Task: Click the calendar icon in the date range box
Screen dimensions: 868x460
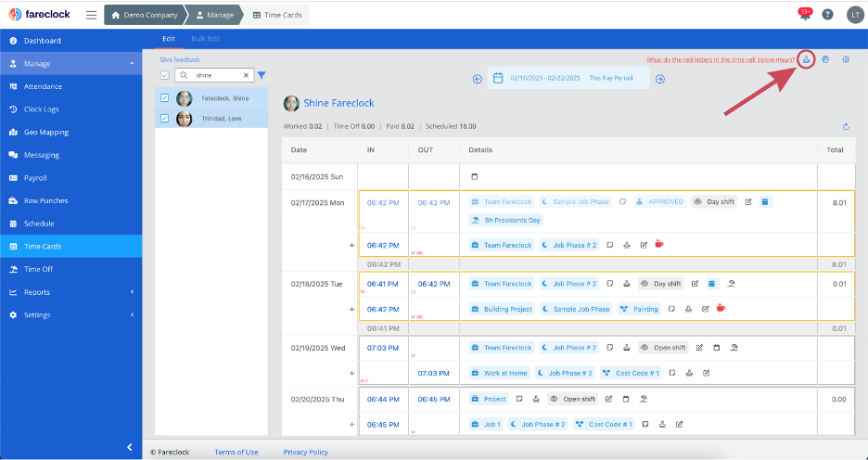Action: click(x=498, y=78)
